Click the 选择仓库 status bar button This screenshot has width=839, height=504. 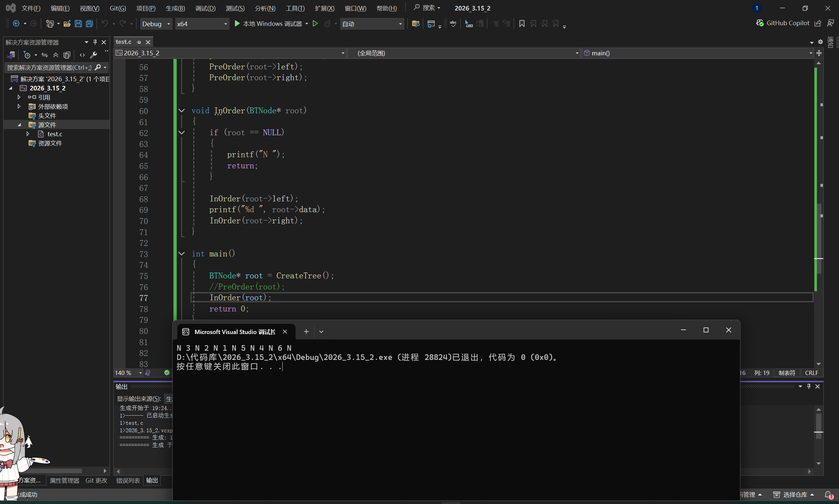[x=794, y=495]
